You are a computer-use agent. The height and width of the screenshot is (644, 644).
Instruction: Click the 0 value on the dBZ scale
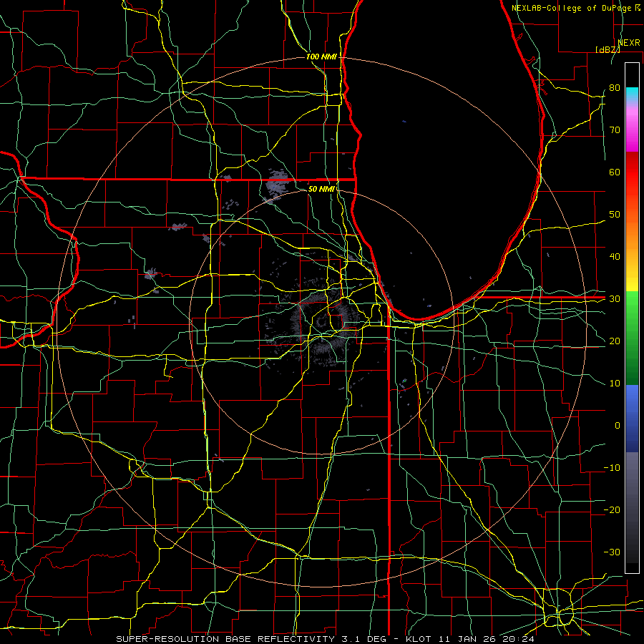pos(618,426)
